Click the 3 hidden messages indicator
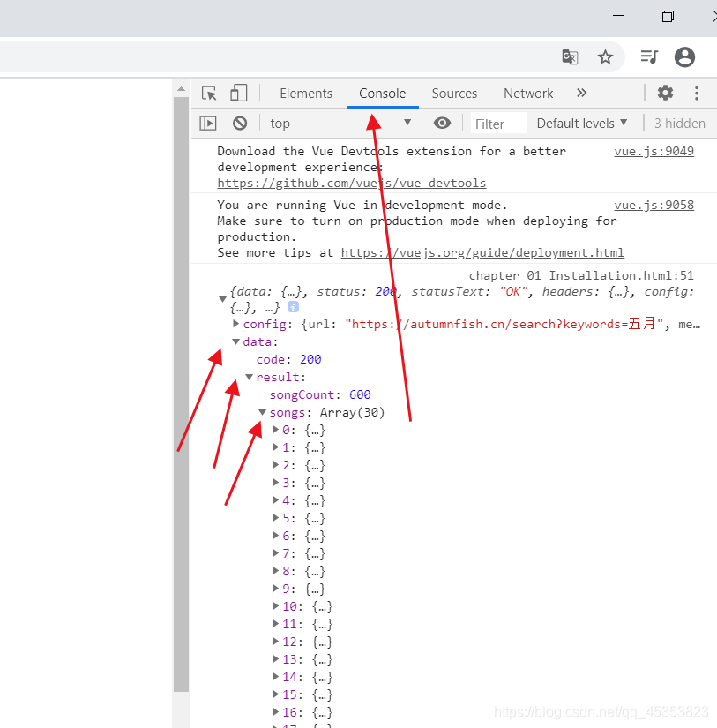Screen dimensions: 717x728 point(679,124)
